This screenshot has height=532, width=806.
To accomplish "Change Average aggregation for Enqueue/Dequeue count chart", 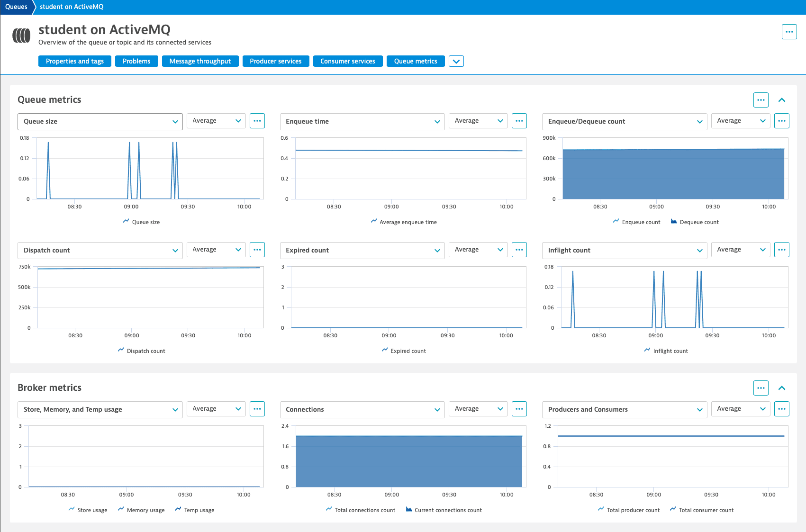I will pos(741,121).
